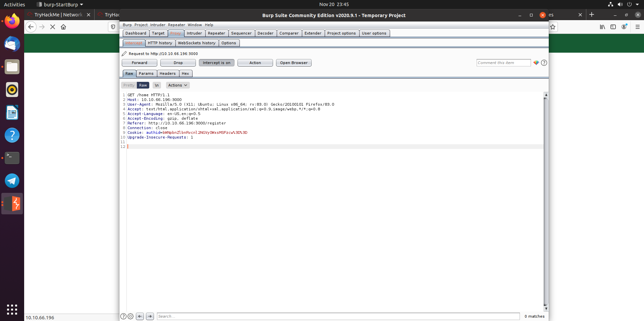Select the Raw view toggle beside Pretty

pos(143,85)
